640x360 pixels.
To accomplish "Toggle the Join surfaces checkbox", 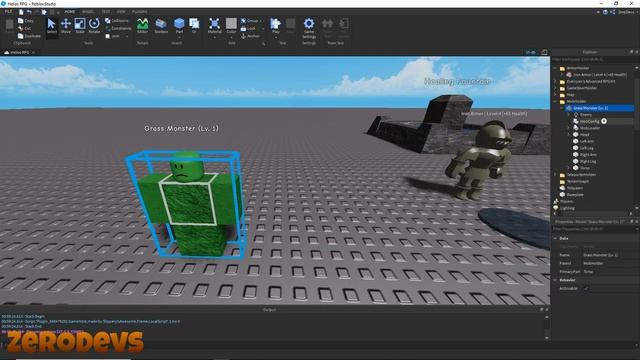I will 112,36.
